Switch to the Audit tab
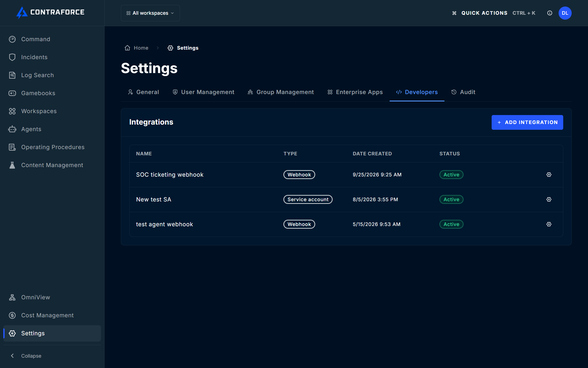588x368 pixels. coord(463,92)
